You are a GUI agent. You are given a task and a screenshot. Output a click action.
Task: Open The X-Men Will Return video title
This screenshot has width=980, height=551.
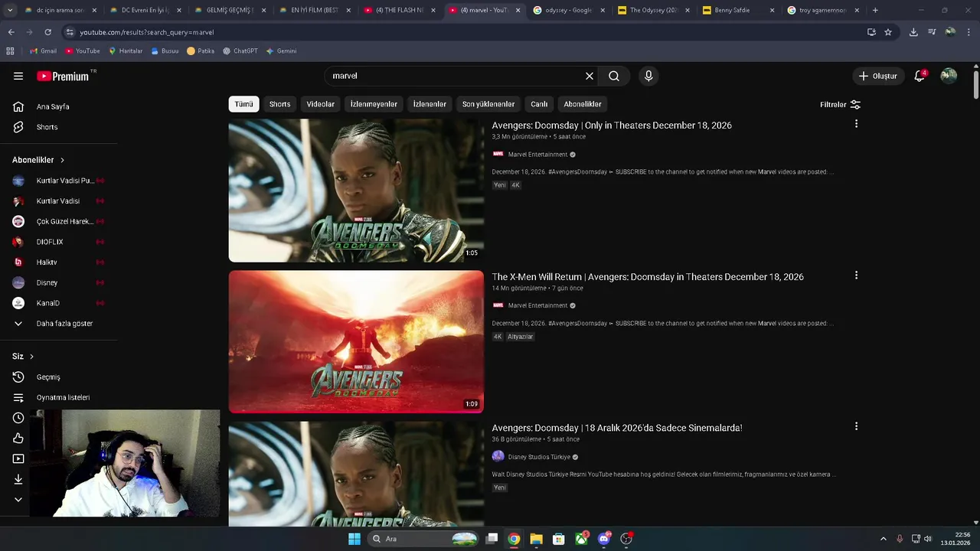coord(648,276)
